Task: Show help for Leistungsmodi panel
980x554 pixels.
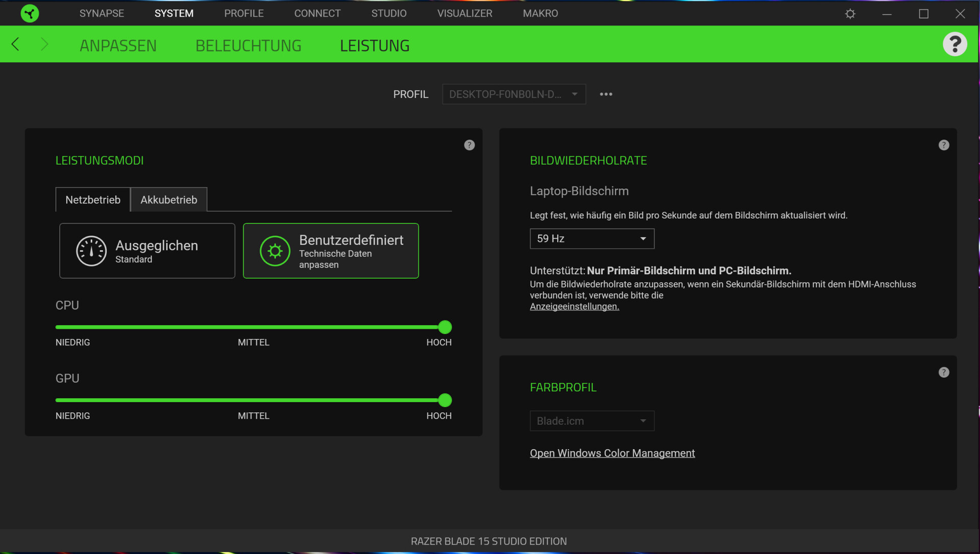Action: [469, 145]
